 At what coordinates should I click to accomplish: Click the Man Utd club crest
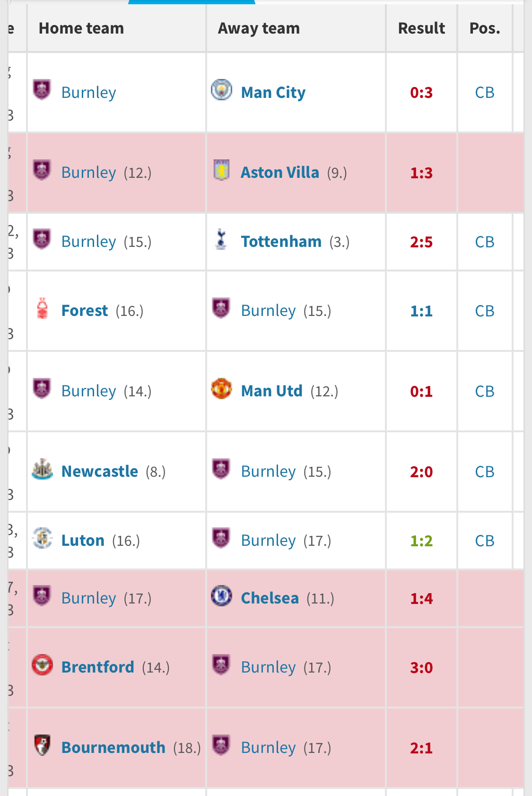(221, 389)
